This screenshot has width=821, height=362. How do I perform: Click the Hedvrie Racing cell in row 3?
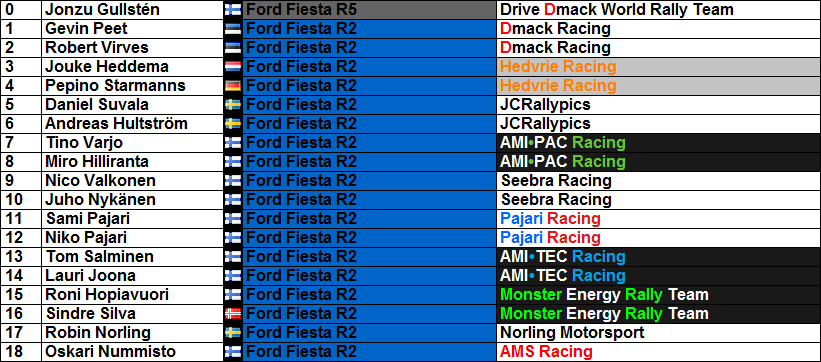pos(658,67)
